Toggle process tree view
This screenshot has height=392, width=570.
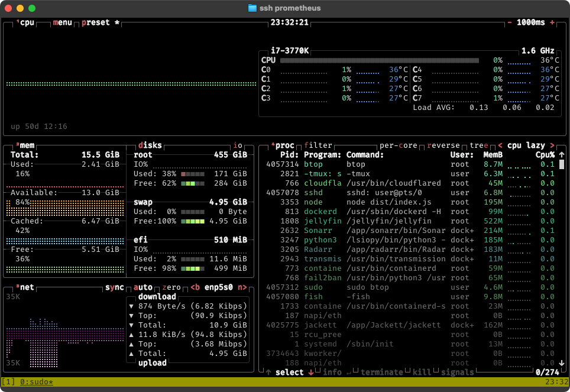coord(479,145)
